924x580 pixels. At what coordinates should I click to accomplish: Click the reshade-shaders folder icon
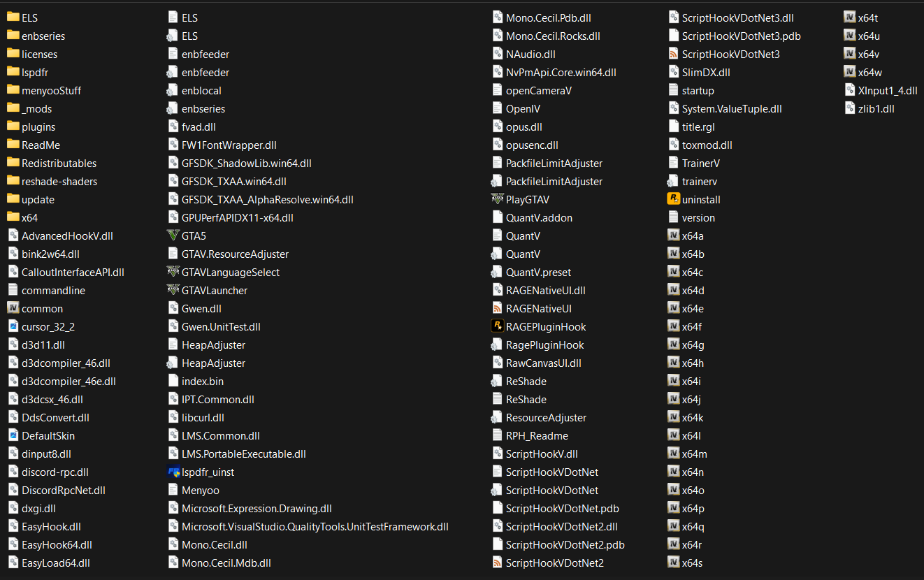13,181
